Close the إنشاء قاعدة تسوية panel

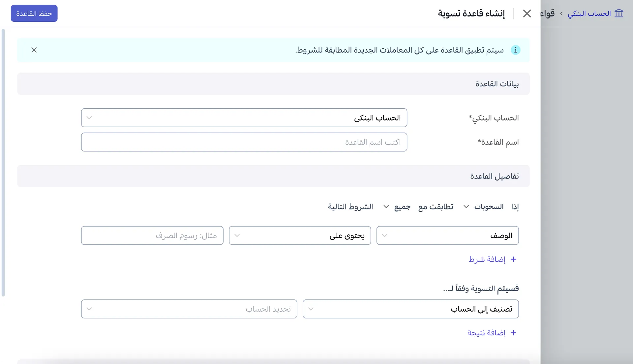coord(527,14)
